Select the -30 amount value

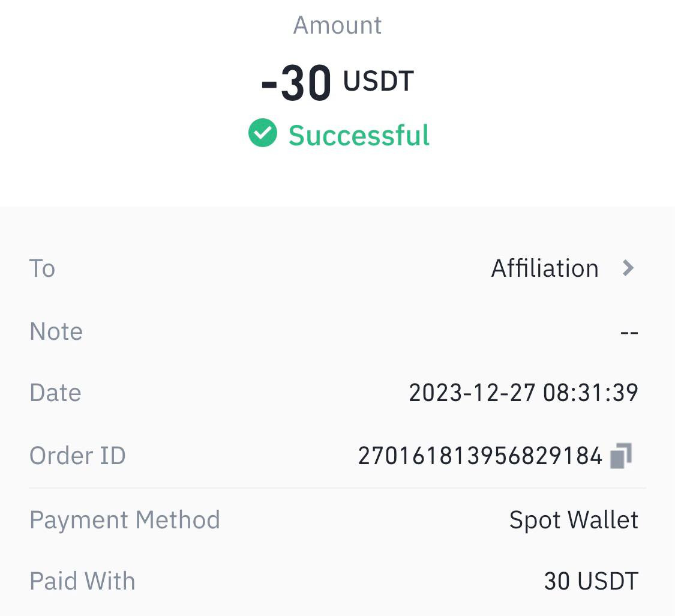point(296,83)
